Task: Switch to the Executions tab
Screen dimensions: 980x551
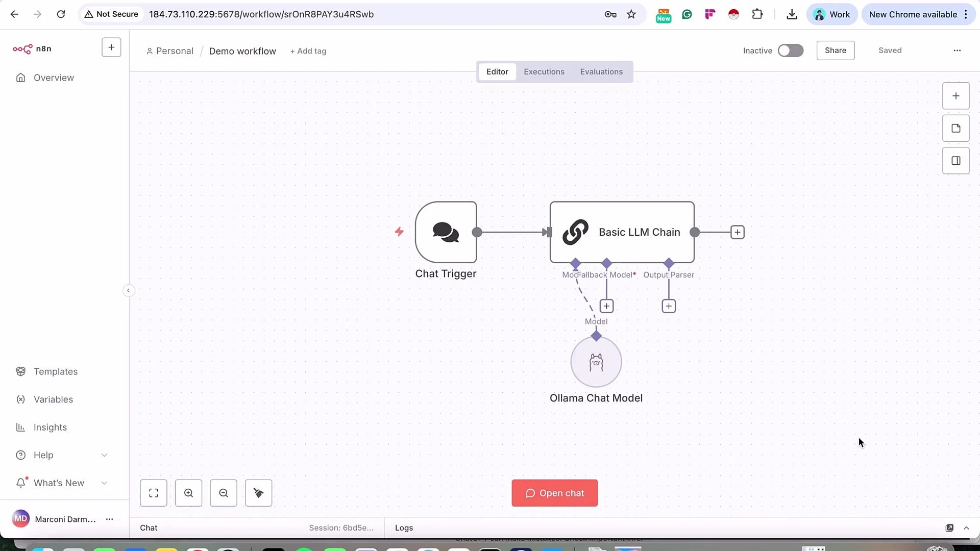Action: 544,72
